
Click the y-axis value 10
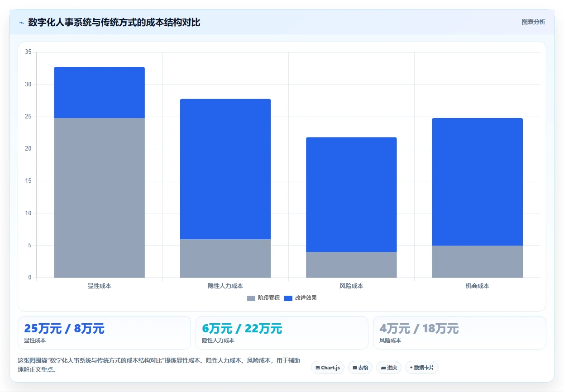[x=28, y=213]
